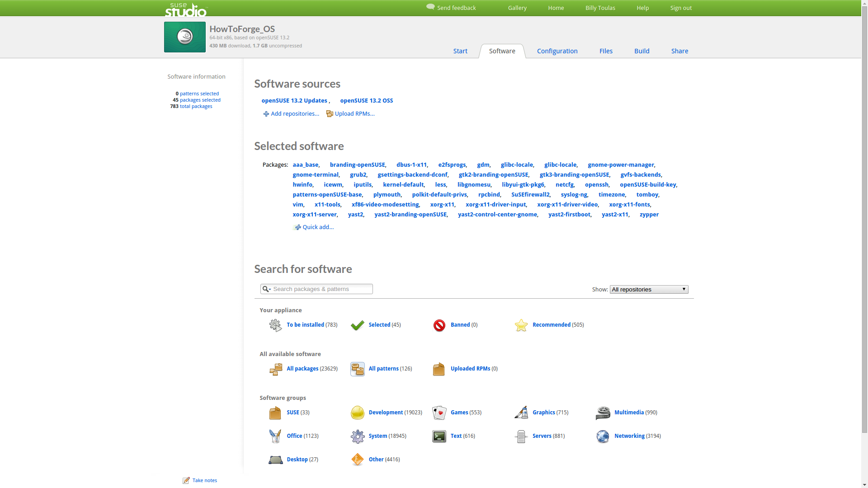The width and height of the screenshot is (868, 488).
Task: Open the Development software group link
Action: [x=386, y=413]
